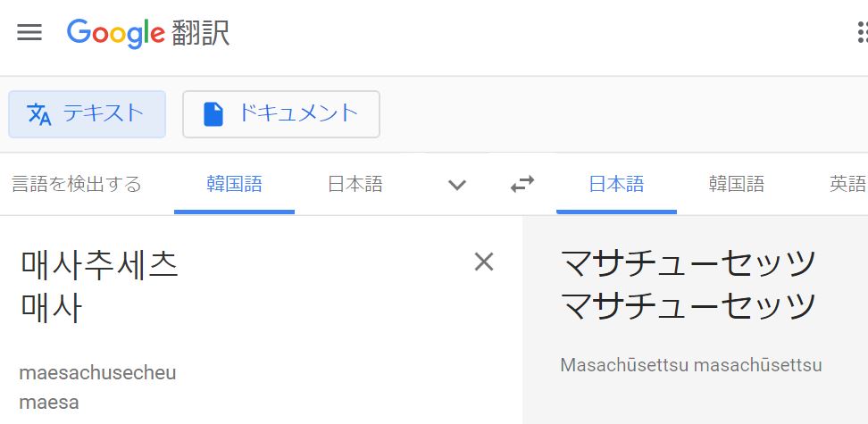Switch to テキスト translation mode
This screenshot has height=424, width=868.
click(x=88, y=114)
